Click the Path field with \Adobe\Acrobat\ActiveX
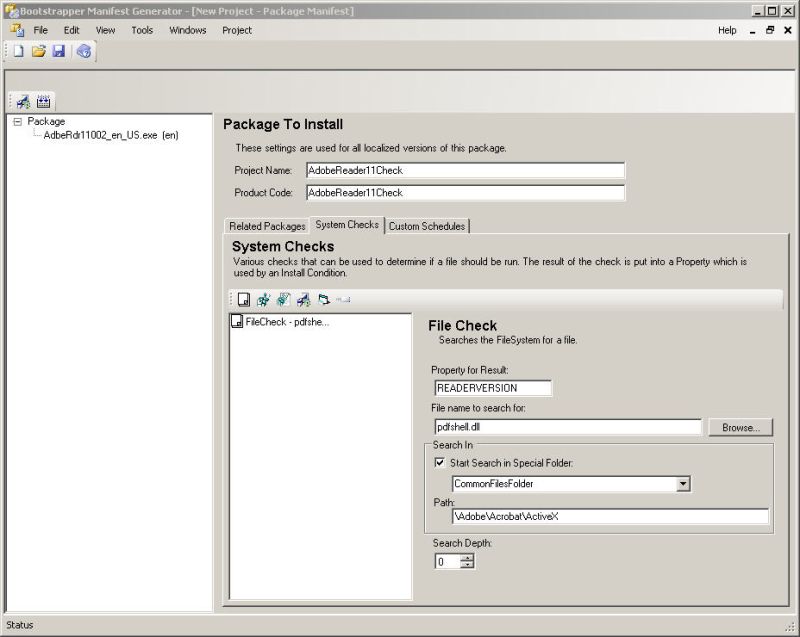 610,516
